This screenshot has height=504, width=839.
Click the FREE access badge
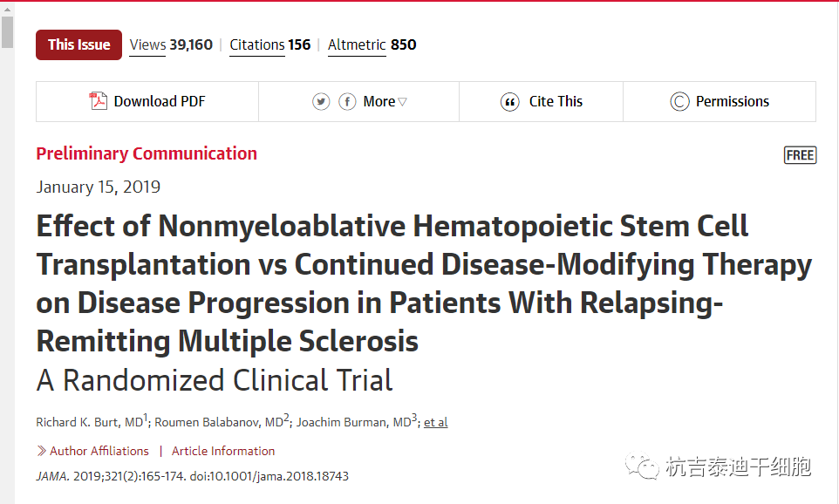(x=800, y=155)
